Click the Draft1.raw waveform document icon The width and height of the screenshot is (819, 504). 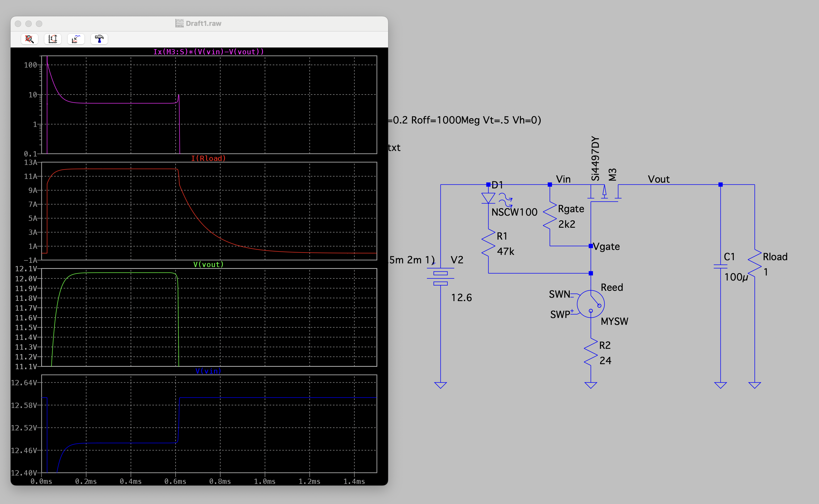[180, 23]
